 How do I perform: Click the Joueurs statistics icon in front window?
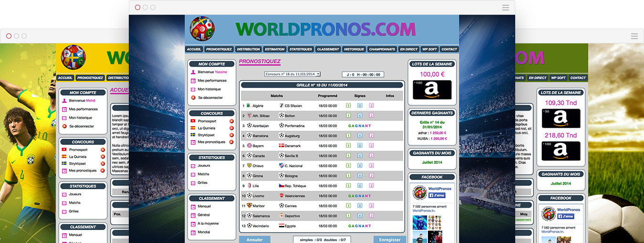(193, 166)
